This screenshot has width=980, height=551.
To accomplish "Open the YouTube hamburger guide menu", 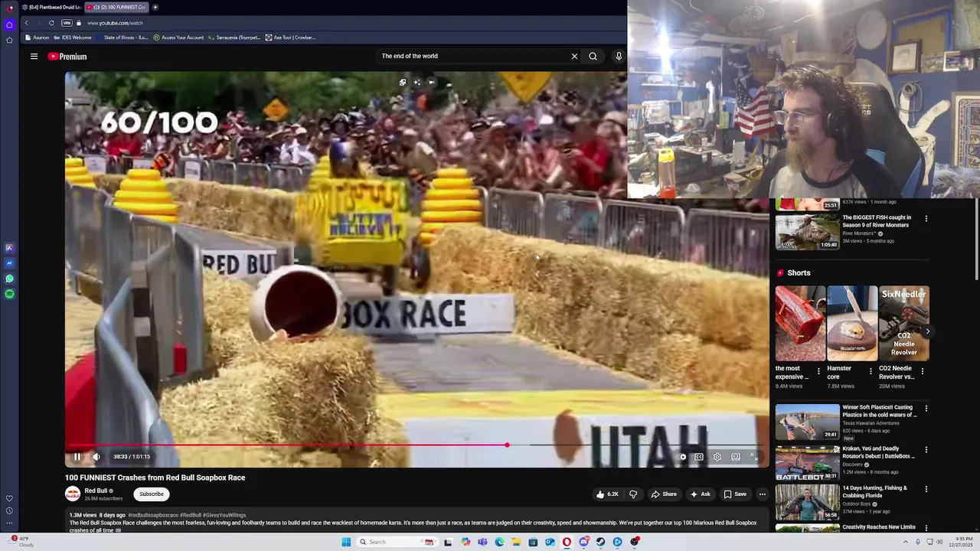I will (x=34, y=57).
